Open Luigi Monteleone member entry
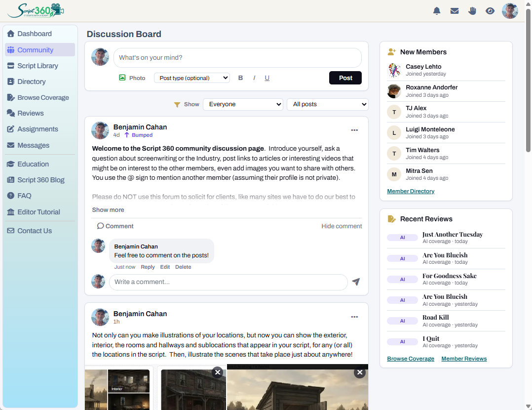The width and height of the screenshot is (532, 410). pyautogui.click(x=446, y=132)
